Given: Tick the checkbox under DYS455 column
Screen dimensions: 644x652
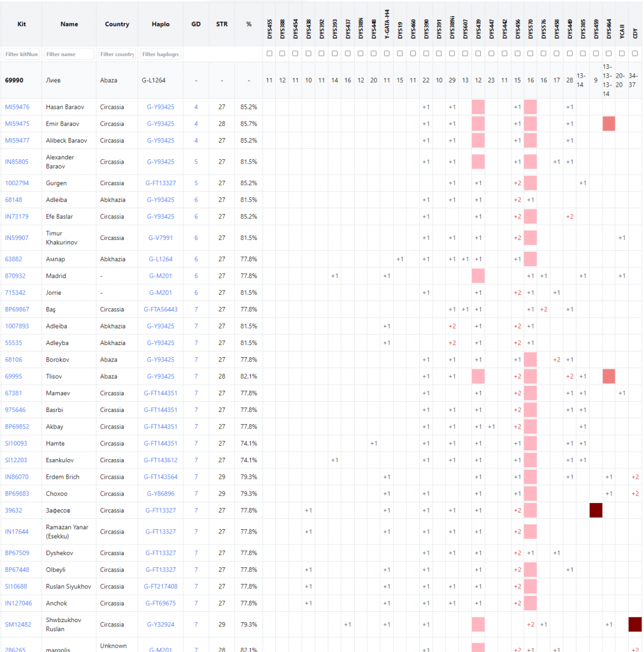Looking at the screenshot, I should coord(269,54).
